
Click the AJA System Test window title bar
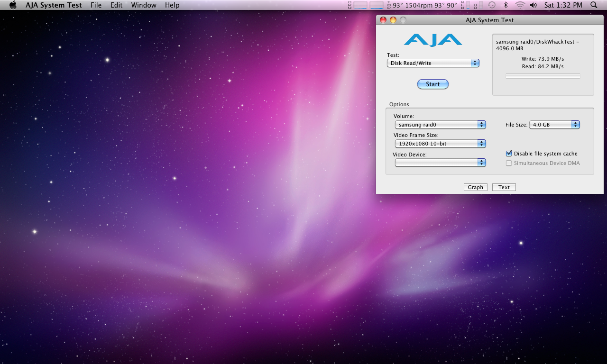click(490, 20)
